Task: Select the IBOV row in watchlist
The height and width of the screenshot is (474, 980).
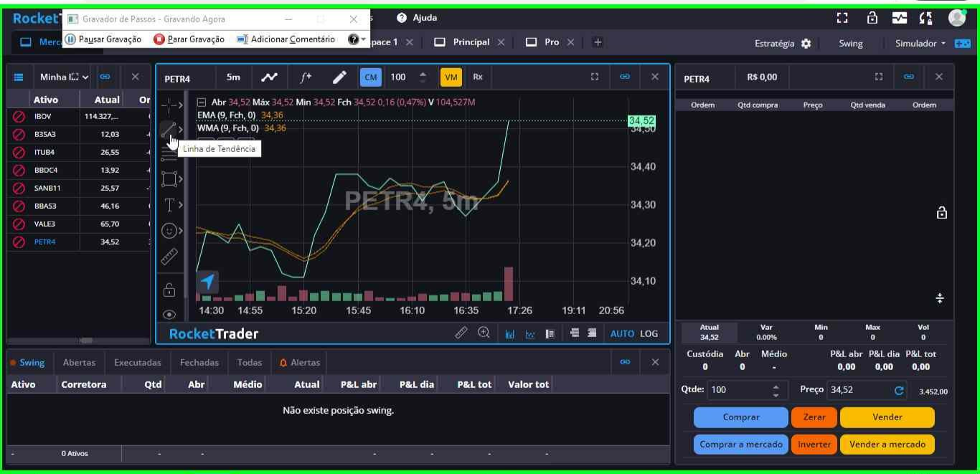Action: tap(79, 116)
